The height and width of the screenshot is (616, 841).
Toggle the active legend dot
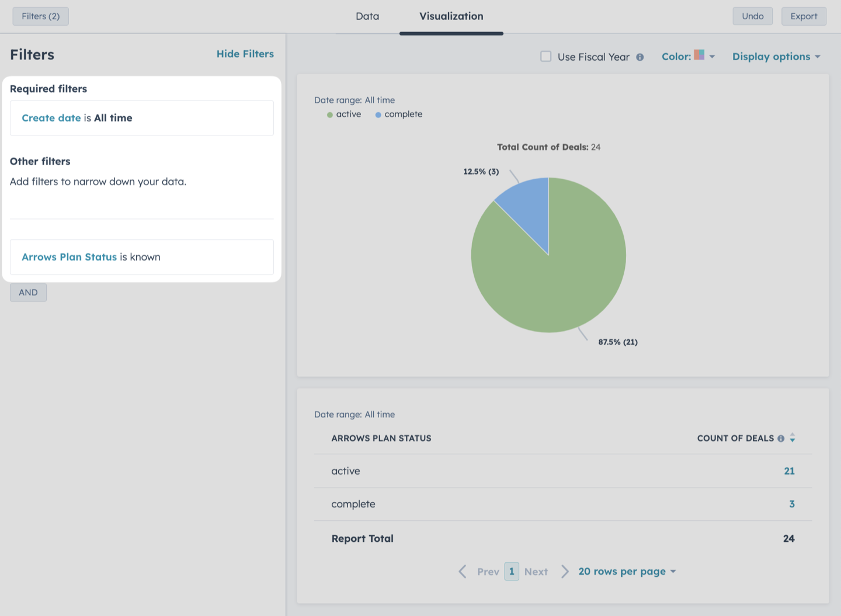pos(330,115)
